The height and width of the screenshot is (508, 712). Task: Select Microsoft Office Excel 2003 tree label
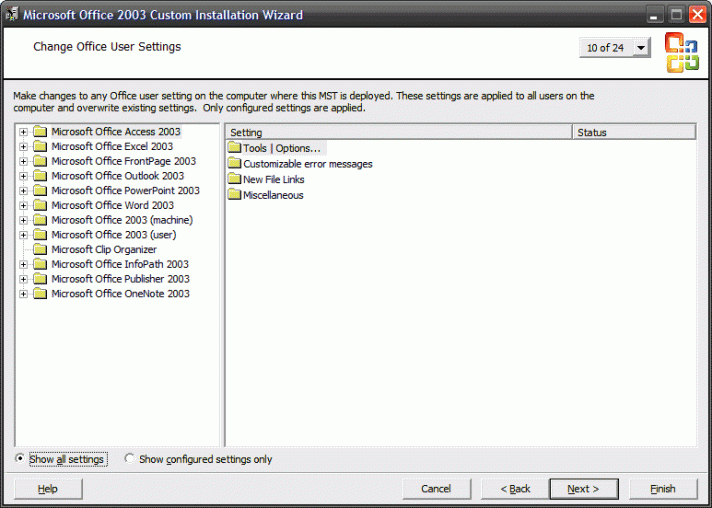coord(112,146)
